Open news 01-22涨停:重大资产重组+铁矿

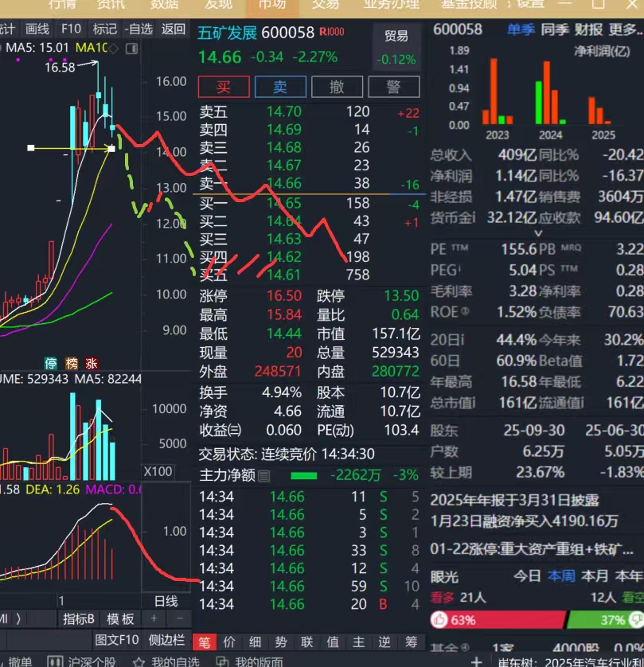pos(532,549)
